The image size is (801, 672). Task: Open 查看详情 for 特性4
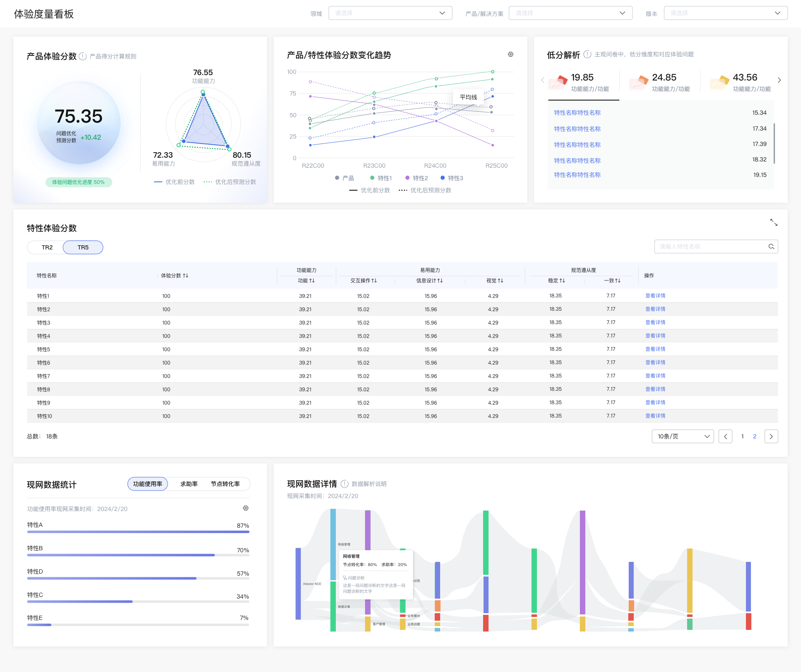click(x=655, y=336)
